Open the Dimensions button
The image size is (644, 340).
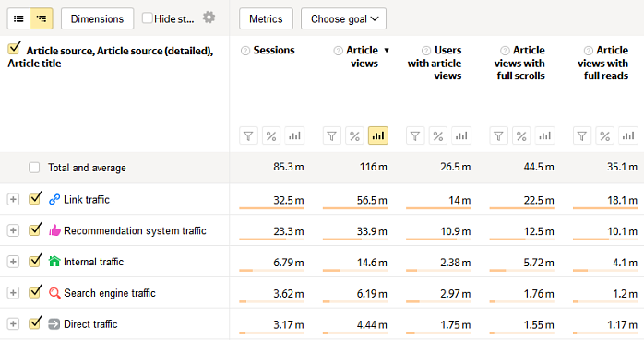[98, 18]
